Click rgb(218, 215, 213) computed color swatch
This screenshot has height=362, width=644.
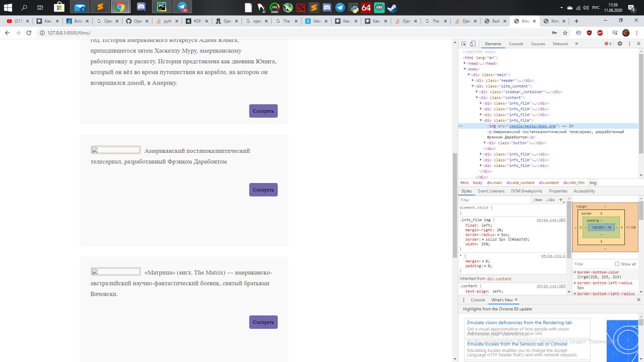pyautogui.click(x=579, y=277)
